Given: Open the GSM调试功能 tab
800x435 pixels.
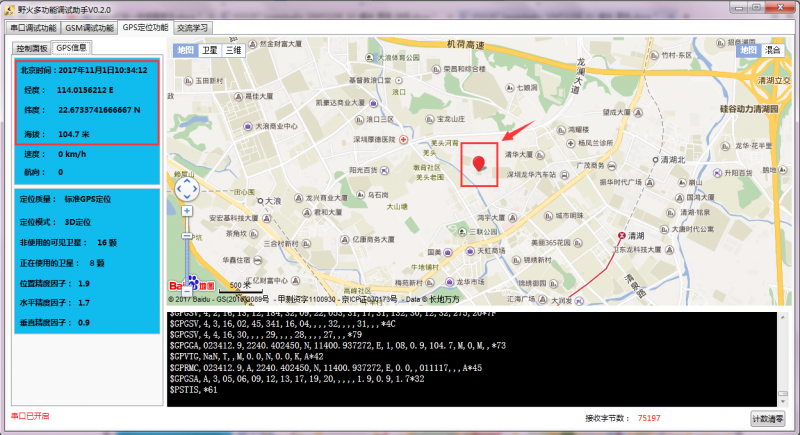Looking at the screenshot, I should tap(89, 28).
